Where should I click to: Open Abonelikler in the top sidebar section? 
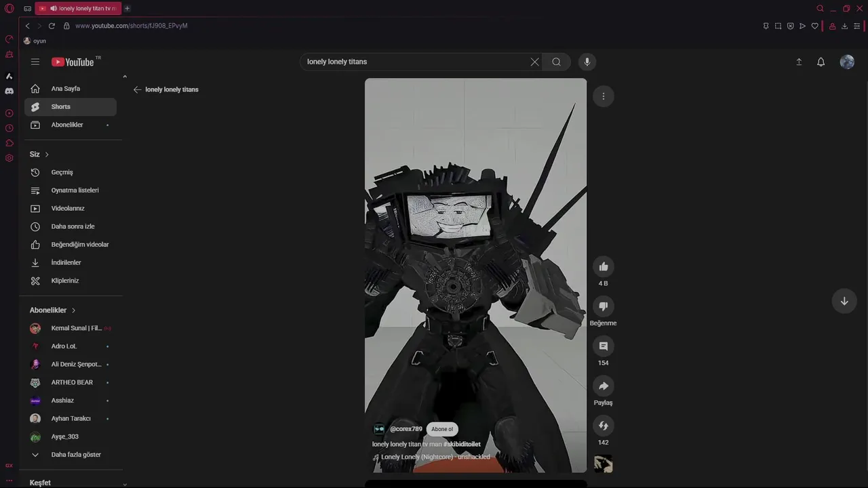point(71,125)
